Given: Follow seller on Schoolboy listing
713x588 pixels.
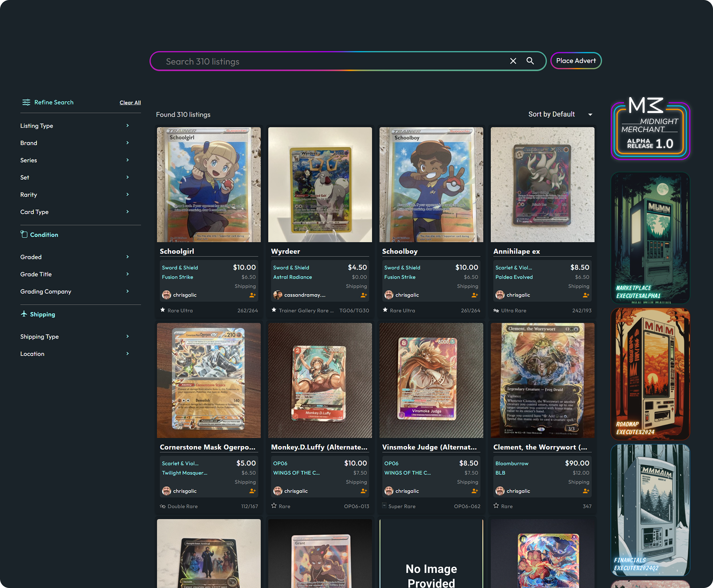Looking at the screenshot, I should [x=475, y=295].
